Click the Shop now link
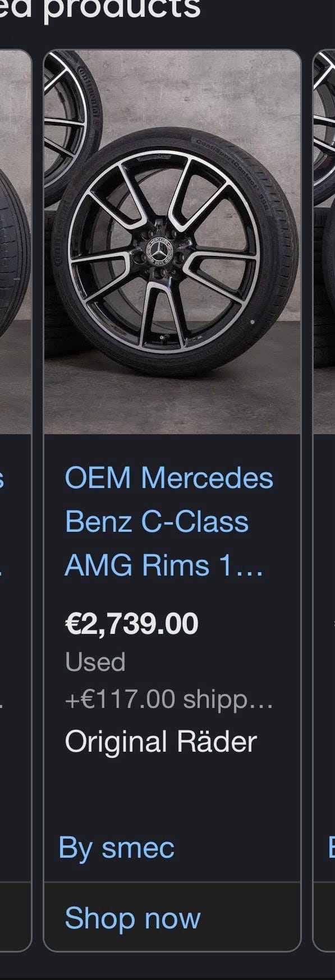This screenshot has width=335, height=980. (132, 918)
